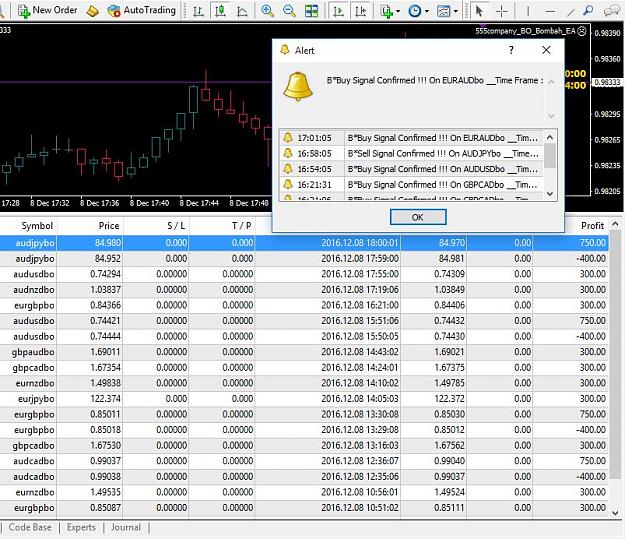Click the bell icon of the 16:58:05 alert
The image size is (625, 539).
pos(288,153)
